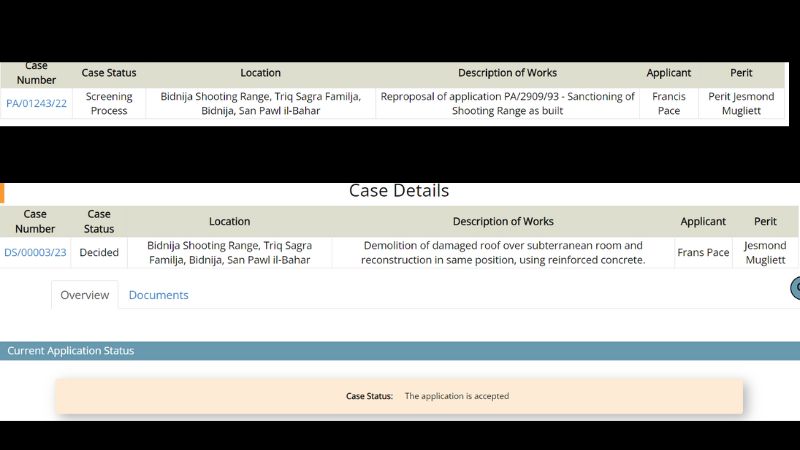Click the Case Details heading

pyautogui.click(x=399, y=191)
